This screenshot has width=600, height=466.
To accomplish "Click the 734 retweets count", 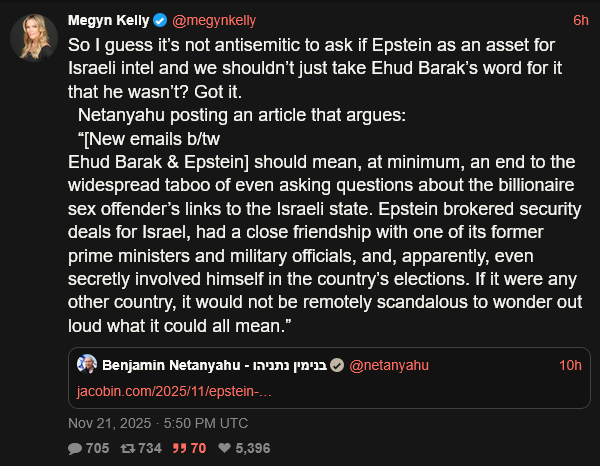I will click(x=149, y=449).
